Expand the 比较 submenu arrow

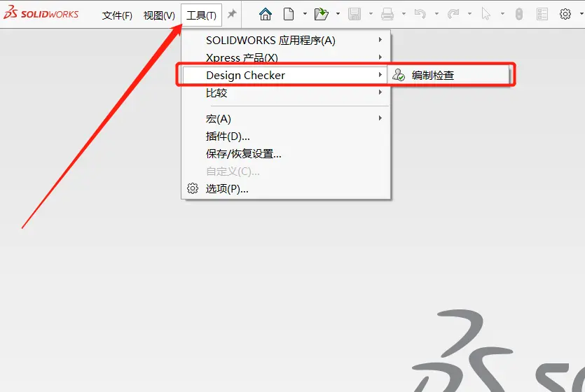click(x=380, y=92)
